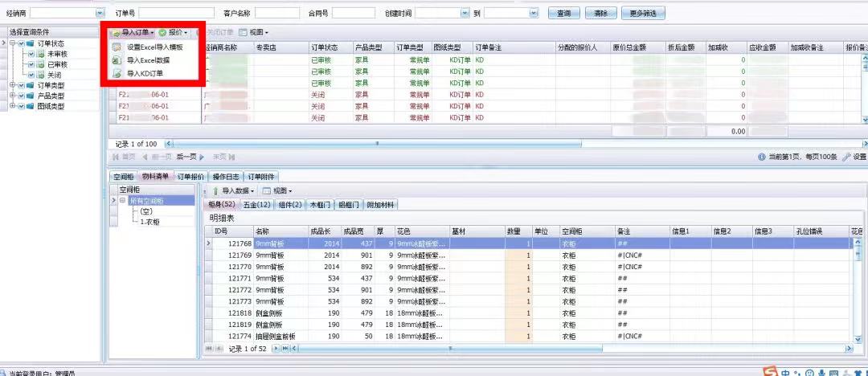Image resolution: width=868 pixels, height=376 pixels.
Task: Click the Sogou input method S icon
Action: [769, 371]
